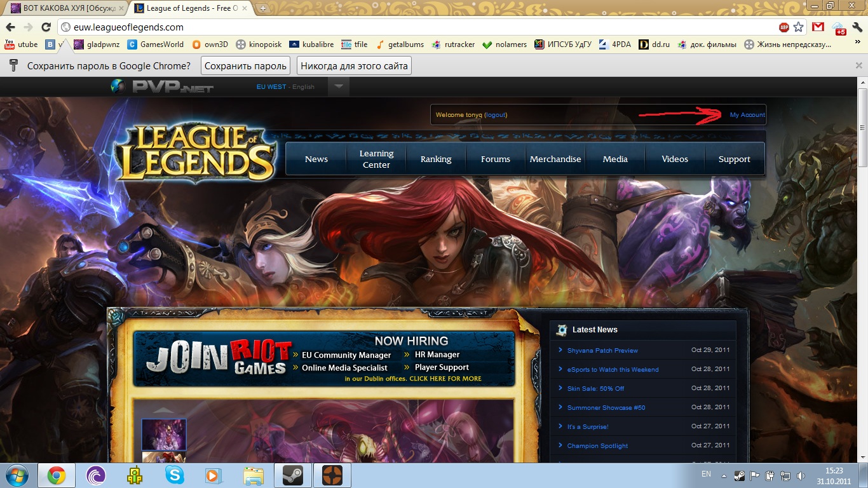Open the YouTube bookmark
The image size is (868, 488).
(21, 44)
